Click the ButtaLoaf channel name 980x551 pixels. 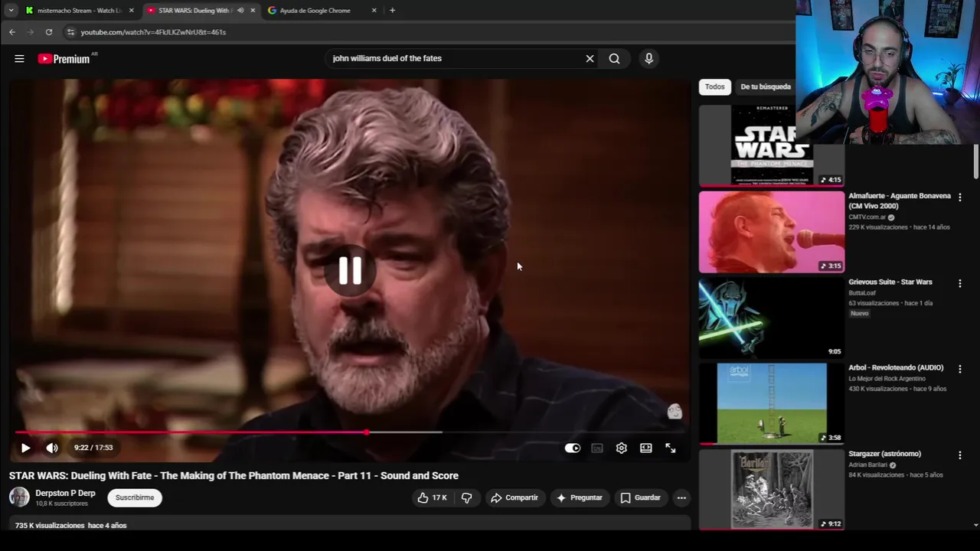(862, 293)
